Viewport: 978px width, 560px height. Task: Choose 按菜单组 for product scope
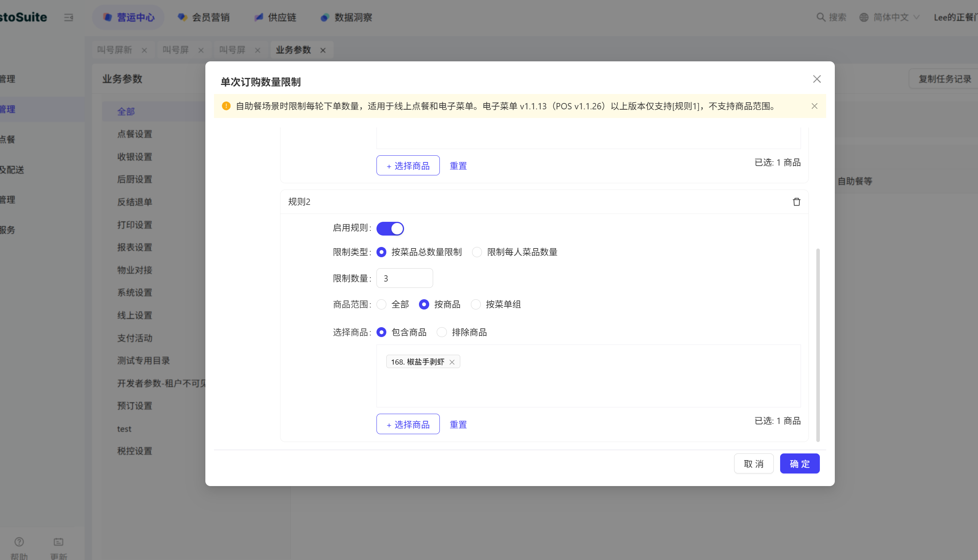click(476, 304)
